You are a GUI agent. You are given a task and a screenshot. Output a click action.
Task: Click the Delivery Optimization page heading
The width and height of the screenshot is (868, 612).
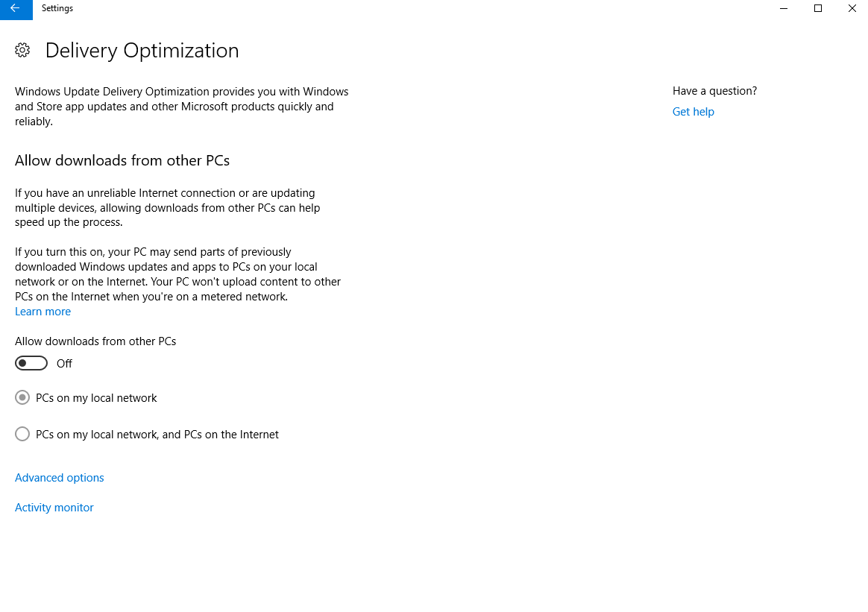click(x=142, y=51)
